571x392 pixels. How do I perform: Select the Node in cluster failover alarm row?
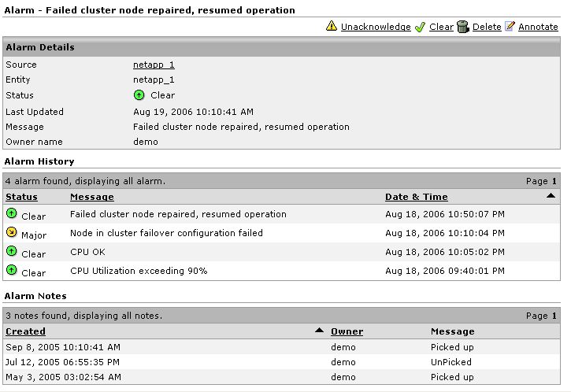click(x=166, y=233)
